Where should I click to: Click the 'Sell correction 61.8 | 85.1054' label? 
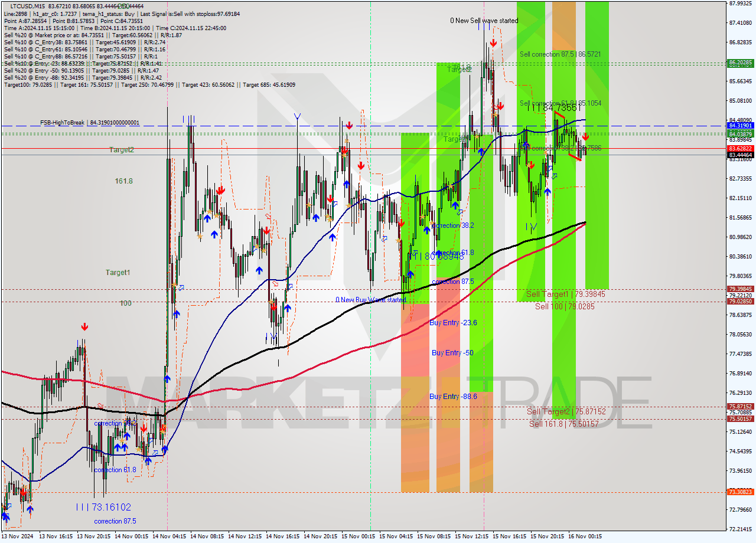[x=561, y=103]
